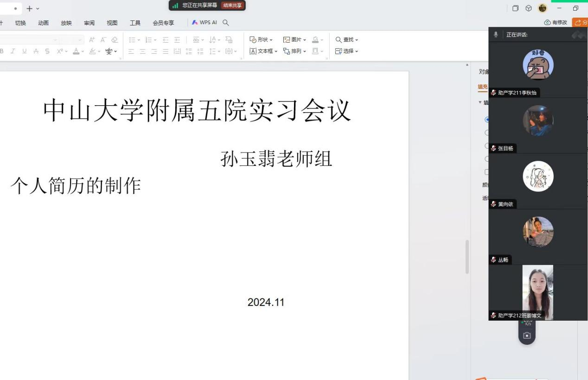This screenshot has width=588, height=380.
Task: Open the 图片 picture dropdown
Action: 294,40
